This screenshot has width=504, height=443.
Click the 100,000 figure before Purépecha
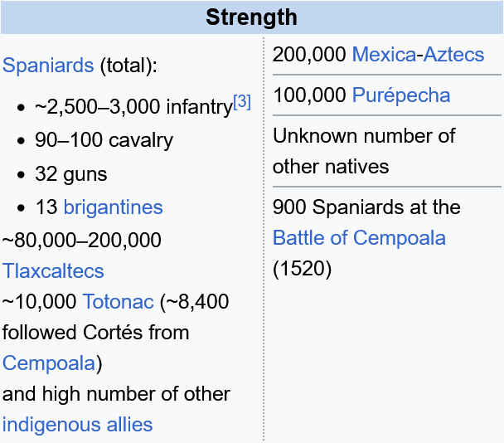click(309, 95)
